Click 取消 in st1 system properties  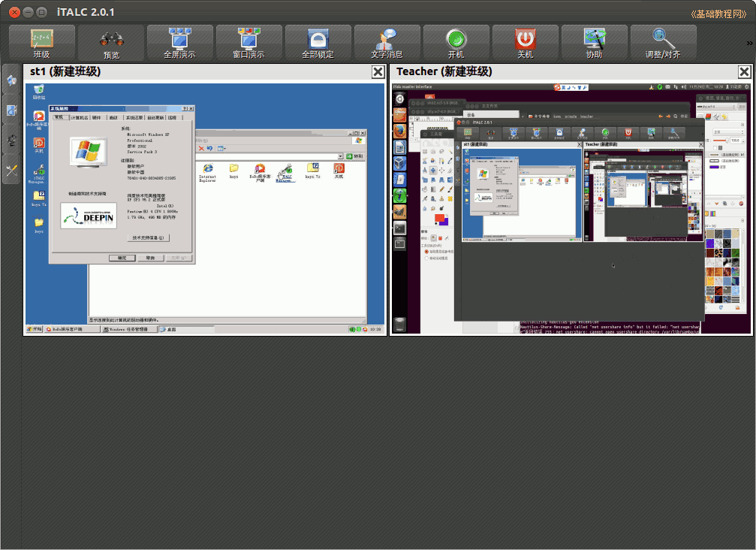150,258
